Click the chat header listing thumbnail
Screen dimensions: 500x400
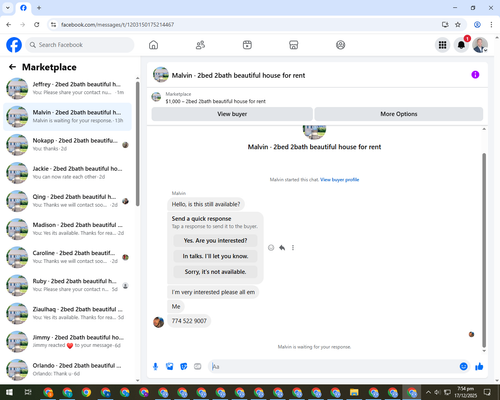(x=161, y=75)
